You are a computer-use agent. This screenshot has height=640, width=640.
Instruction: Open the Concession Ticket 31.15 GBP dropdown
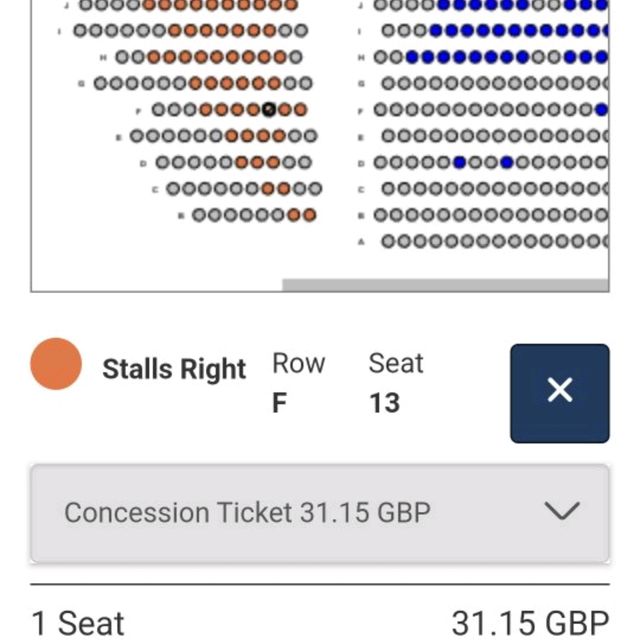[x=320, y=513]
